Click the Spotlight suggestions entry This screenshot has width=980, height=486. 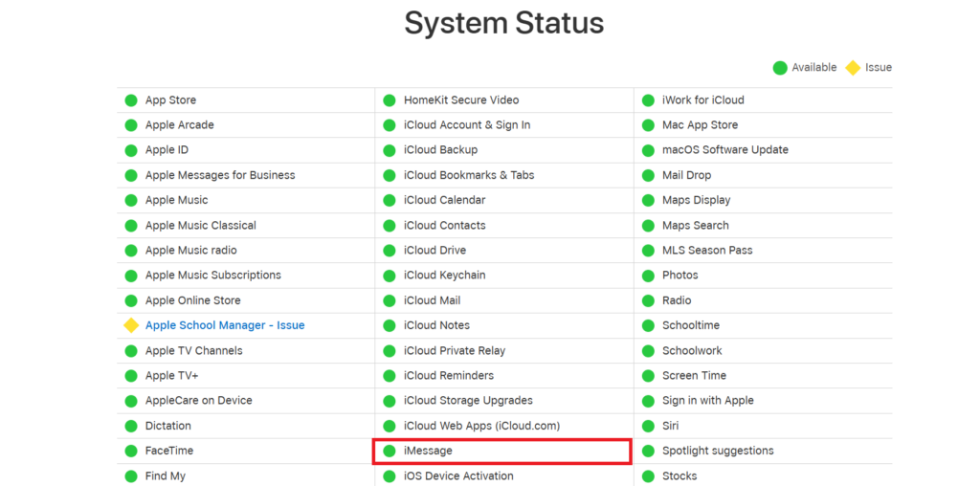(718, 451)
